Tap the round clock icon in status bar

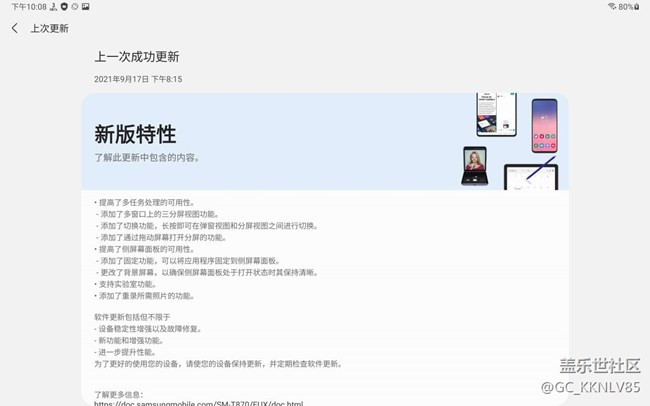[75, 7]
